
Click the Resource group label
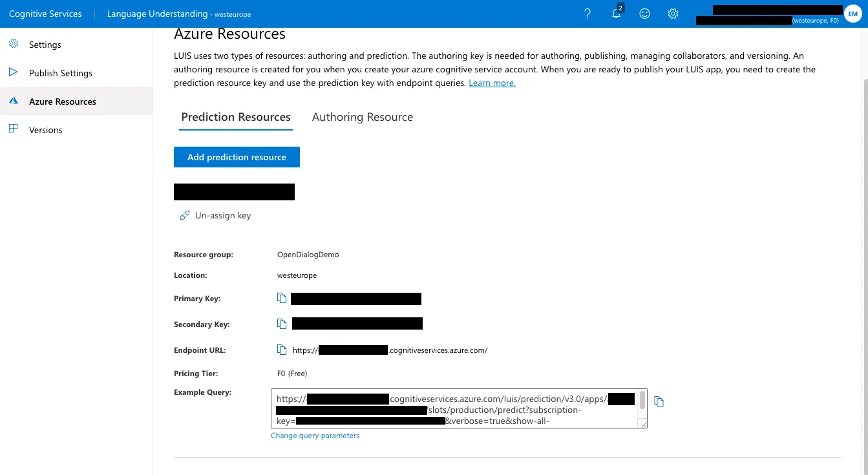coord(204,255)
